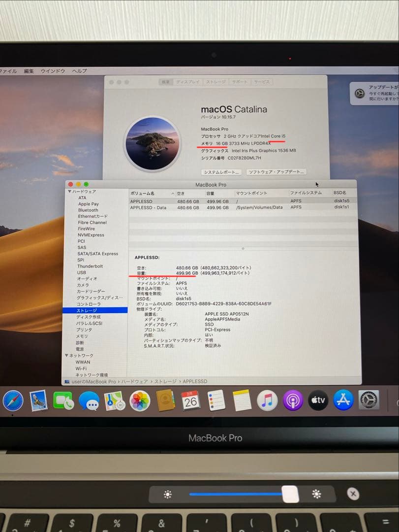
Task: Tap the Touch Bar brightness decrease icon
Action: click(168, 495)
